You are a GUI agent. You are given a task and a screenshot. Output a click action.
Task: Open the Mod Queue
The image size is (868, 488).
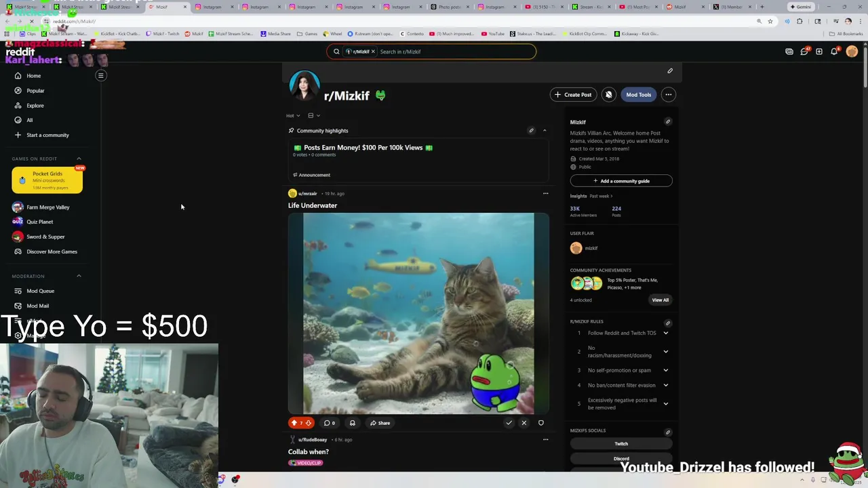tap(40, 291)
